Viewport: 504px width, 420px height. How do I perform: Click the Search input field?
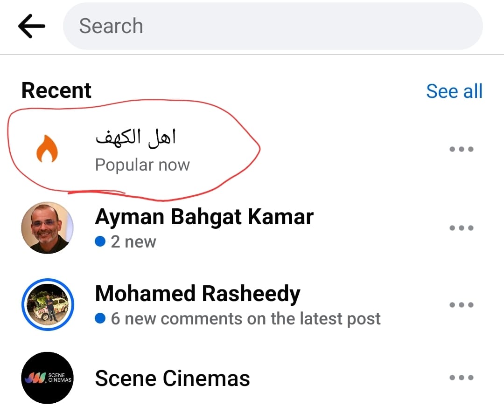[x=273, y=26]
